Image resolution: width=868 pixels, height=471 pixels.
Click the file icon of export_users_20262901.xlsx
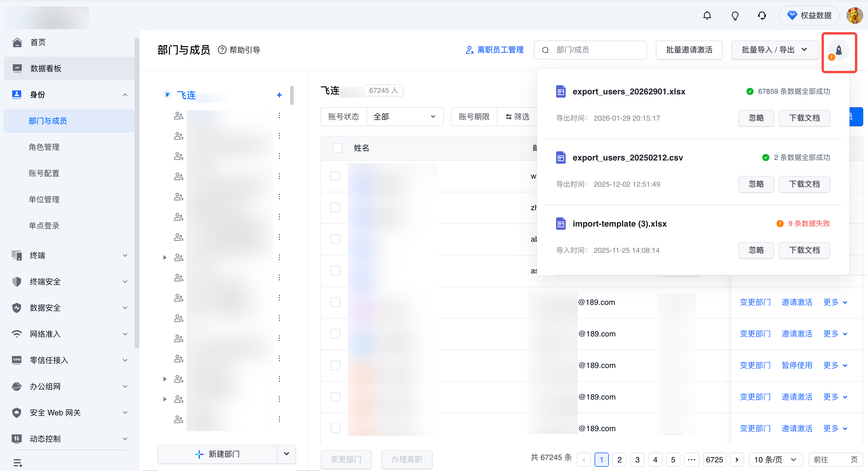561,92
